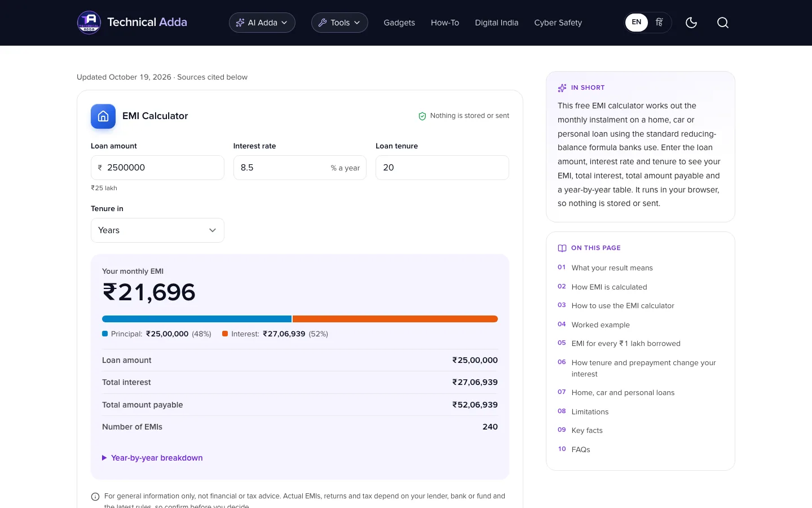Open the Tenure in Years dropdown
812x508 pixels.
(x=157, y=230)
